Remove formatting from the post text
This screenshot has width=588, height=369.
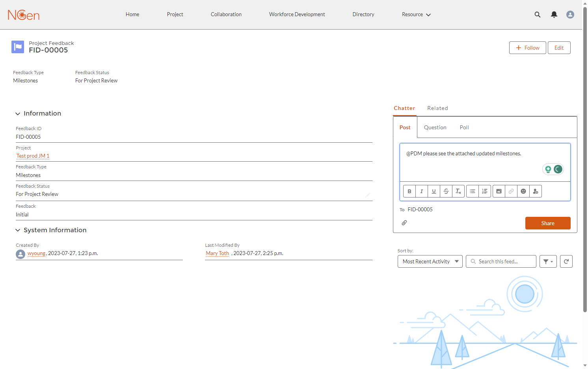458,191
